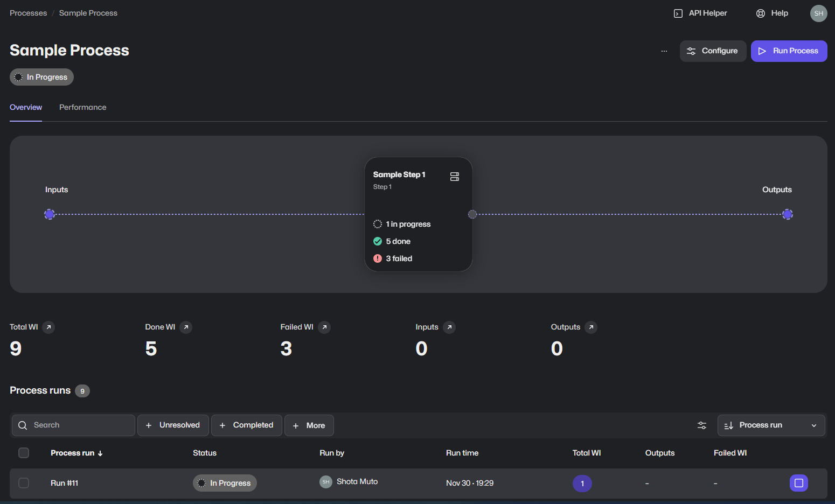Click the Sample Step 1 card icon
Image resolution: width=835 pixels, height=504 pixels.
coord(454,177)
